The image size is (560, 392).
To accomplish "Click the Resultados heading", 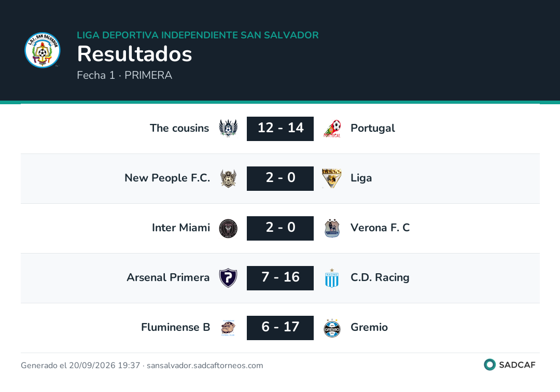I will (134, 54).
